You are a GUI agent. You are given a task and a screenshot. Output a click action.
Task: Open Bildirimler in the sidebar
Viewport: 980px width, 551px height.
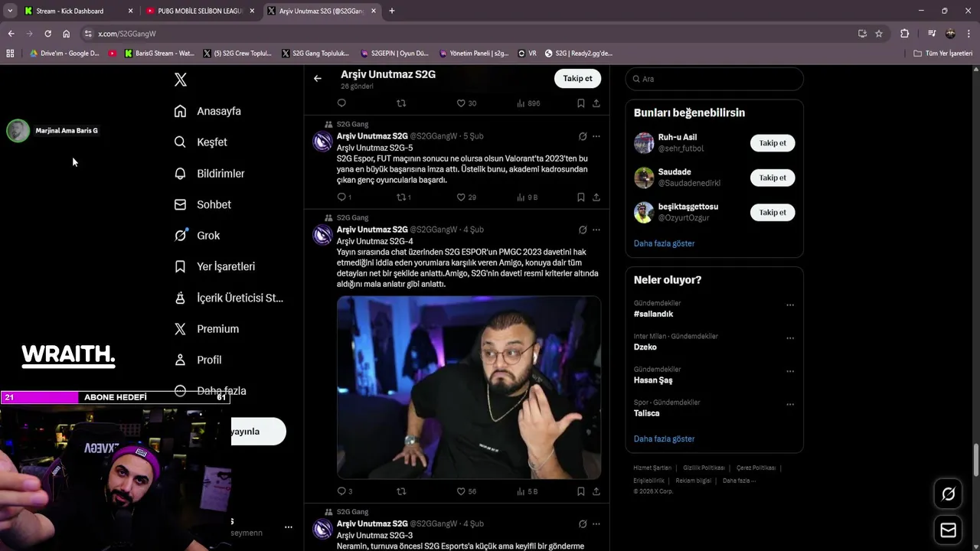209,174
